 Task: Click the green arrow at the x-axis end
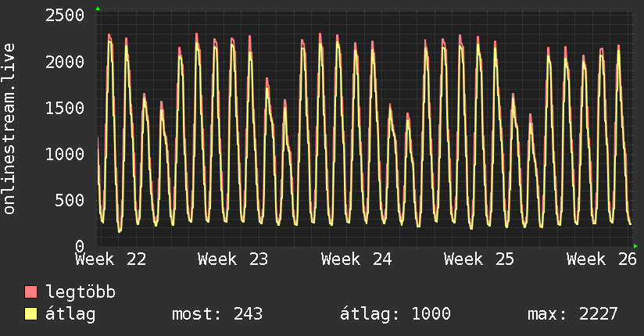coord(635,246)
